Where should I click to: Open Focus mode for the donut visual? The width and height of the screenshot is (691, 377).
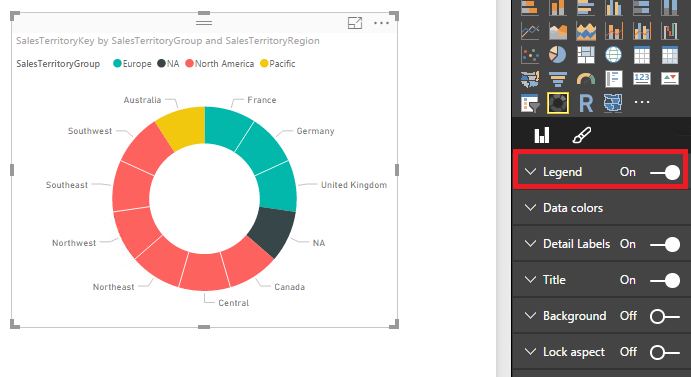(x=355, y=23)
